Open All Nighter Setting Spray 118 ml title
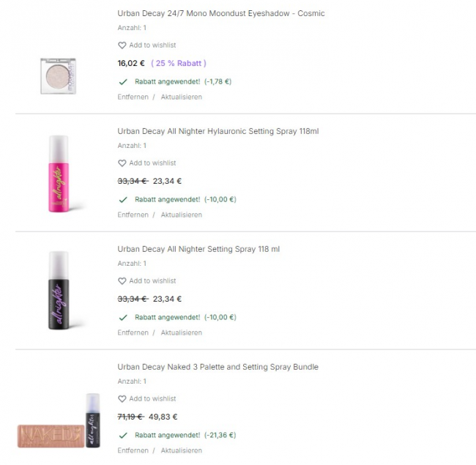 tap(198, 249)
